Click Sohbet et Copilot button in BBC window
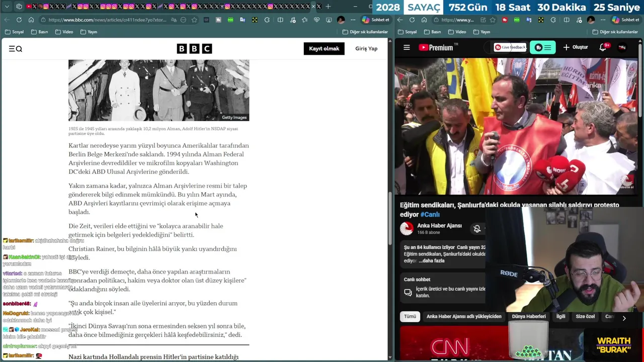The image size is (644, 362). pyautogui.click(x=376, y=20)
